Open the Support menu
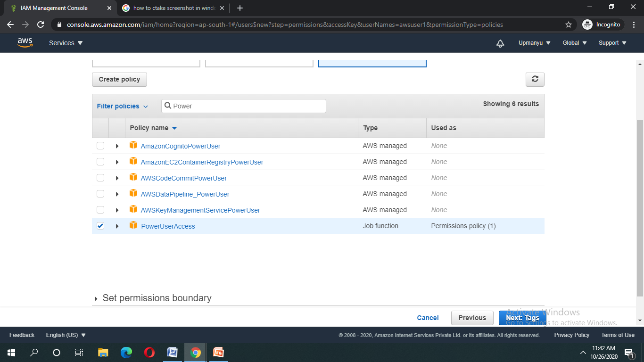Screen dimensions: 644x362 point(612,43)
